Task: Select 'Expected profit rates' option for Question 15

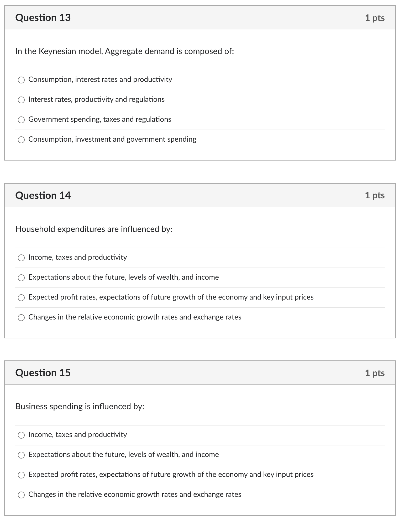Action: (x=21, y=475)
